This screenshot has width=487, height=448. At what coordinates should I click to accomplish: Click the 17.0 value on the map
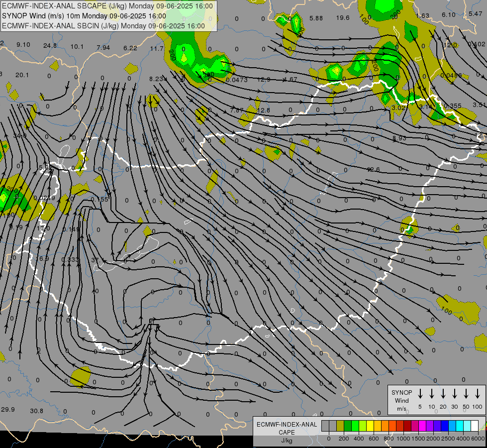pos(43,228)
